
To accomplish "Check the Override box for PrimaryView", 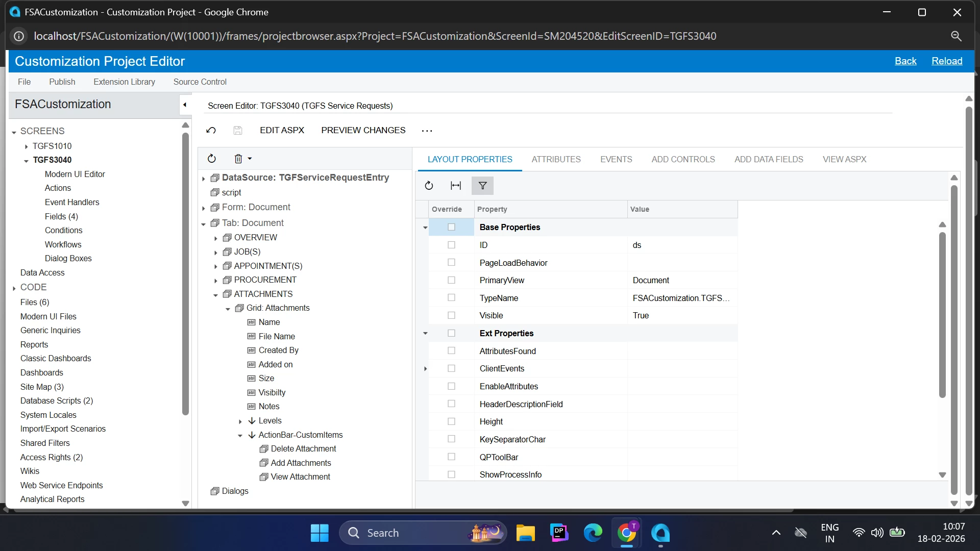I will tap(451, 280).
